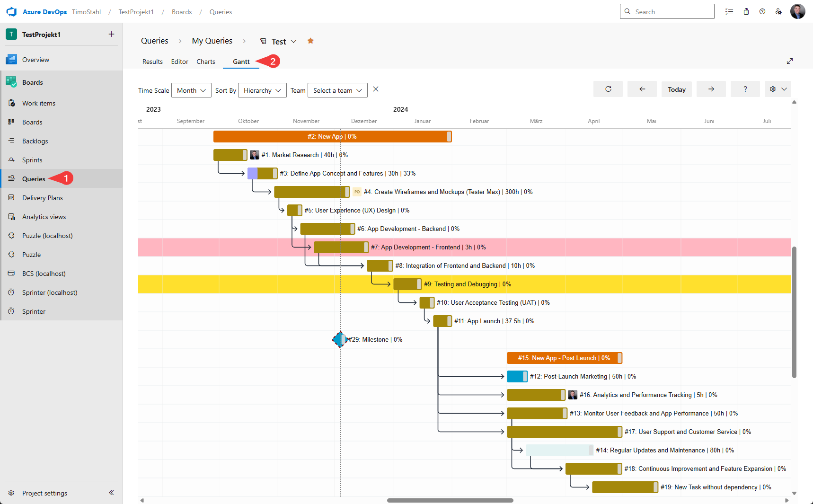Toggle the favorite star for Test query

pos(310,41)
